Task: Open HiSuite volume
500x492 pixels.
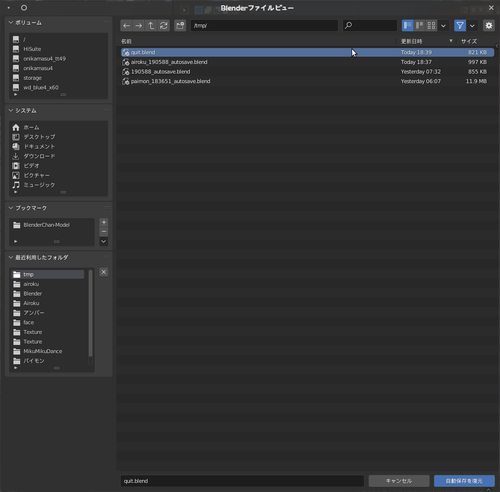Action: click(x=58, y=49)
